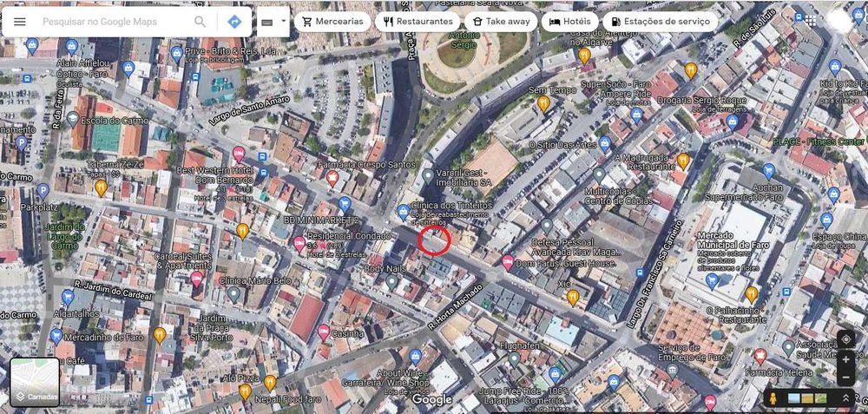Select the Estações de serviço chip
868x414 pixels.
click(x=660, y=22)
